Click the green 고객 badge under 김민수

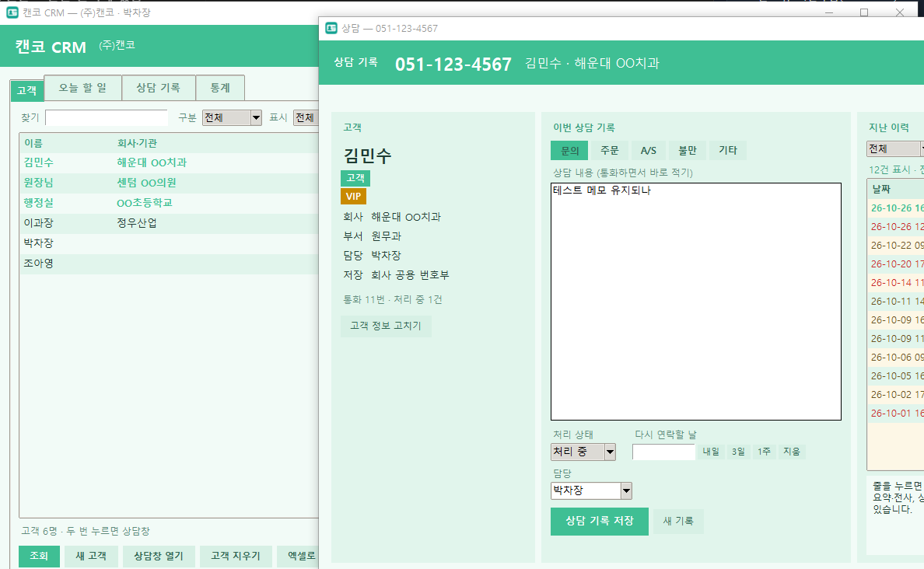point(355,178)
